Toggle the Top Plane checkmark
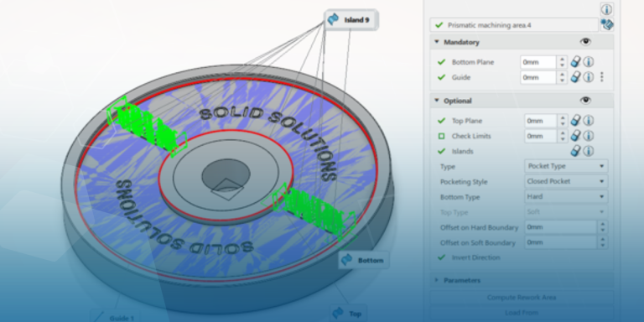The width and height of the screenshot is (644, 322). pos(442,121)
